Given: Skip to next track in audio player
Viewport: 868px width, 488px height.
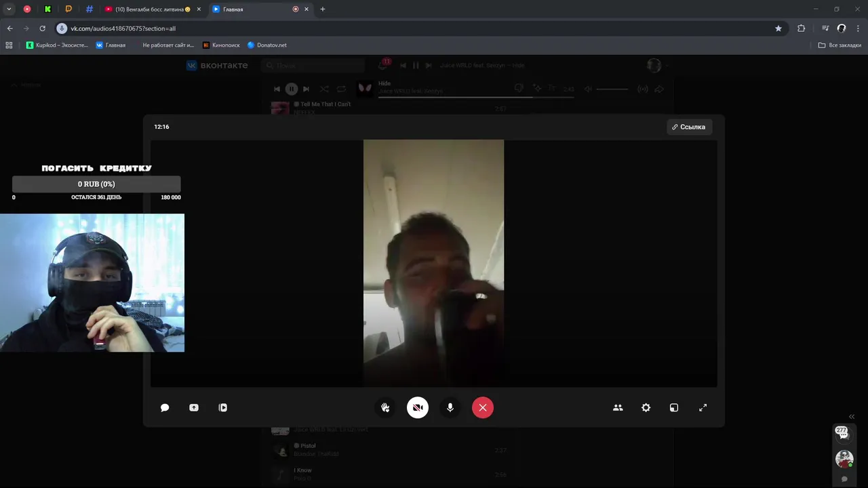Looking at the screenshot, I should (x=306, y=89).
